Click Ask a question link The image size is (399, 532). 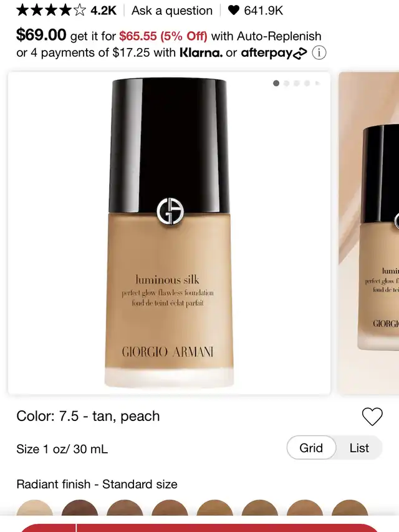pos(172,11)
